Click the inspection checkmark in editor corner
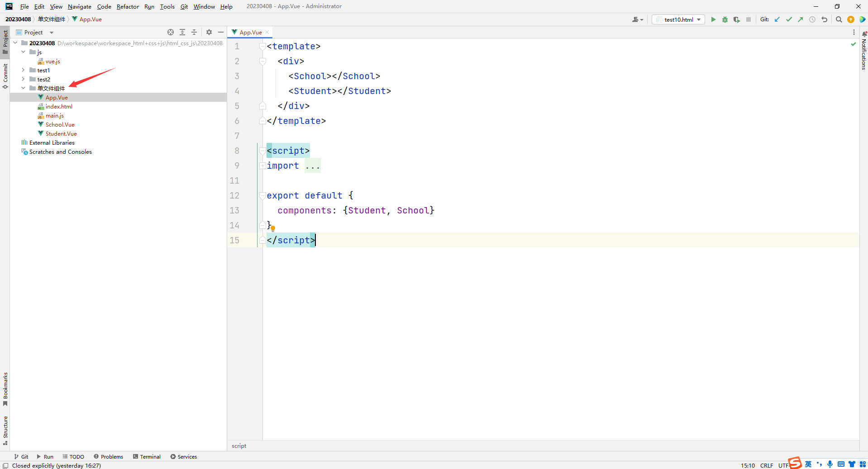 [x=854, y=44]
